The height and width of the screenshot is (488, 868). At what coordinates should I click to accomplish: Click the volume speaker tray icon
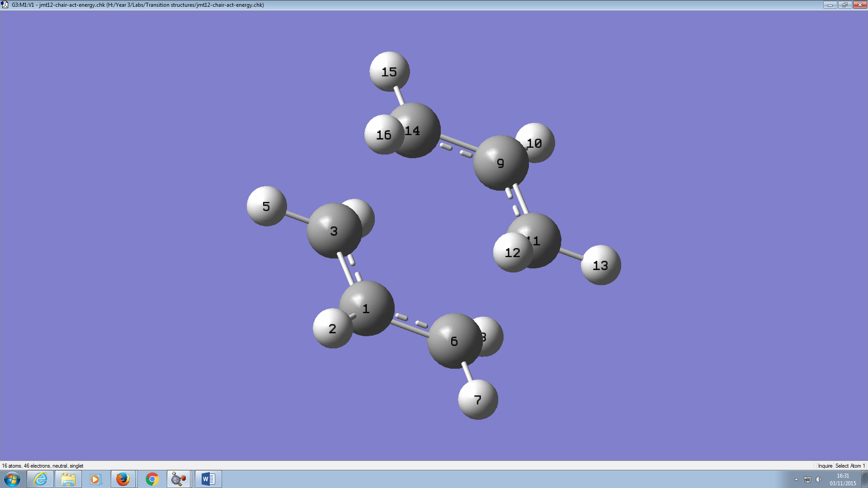click(x=818, y=479)
